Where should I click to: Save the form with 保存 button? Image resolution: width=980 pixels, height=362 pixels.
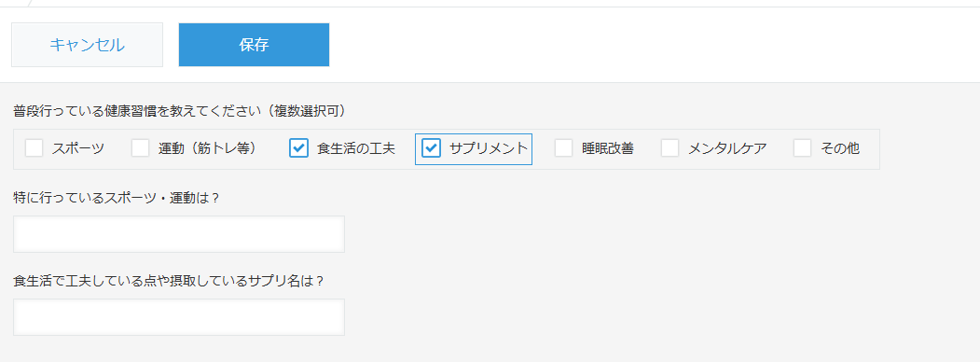(254, 45)
